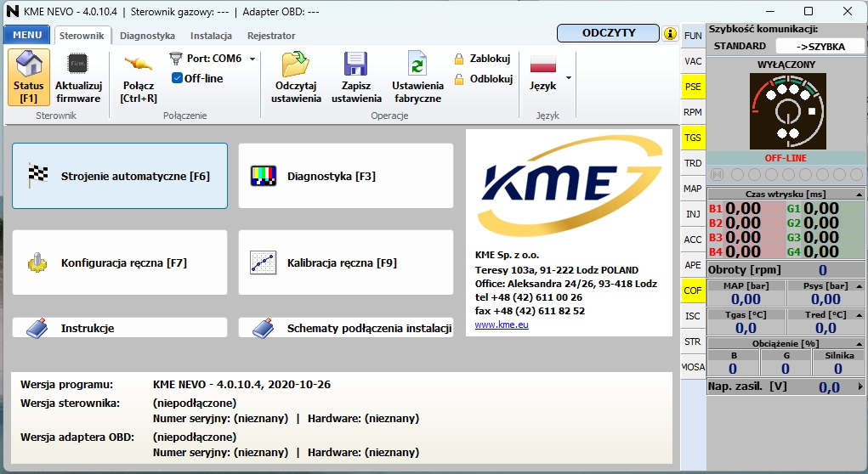Open the blue MENU tab
868x474 pixels.
pyautogui.click(x=27, y=36)
